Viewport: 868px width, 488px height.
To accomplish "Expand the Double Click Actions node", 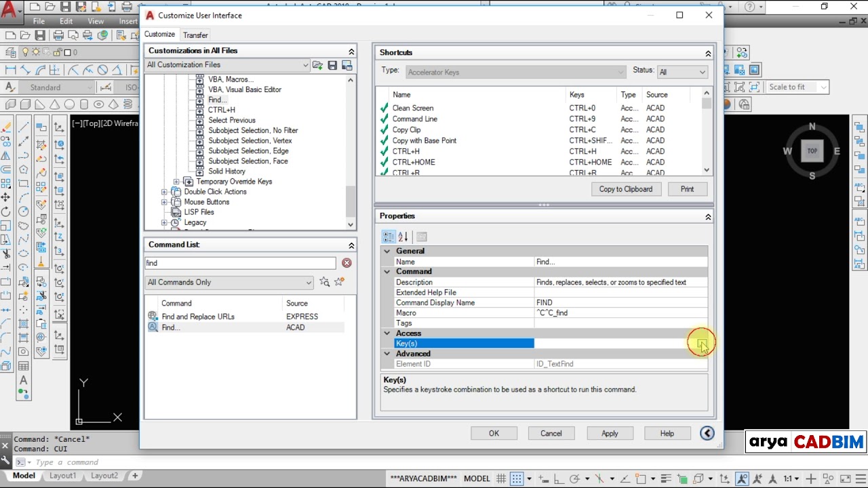I will point(164,192).
